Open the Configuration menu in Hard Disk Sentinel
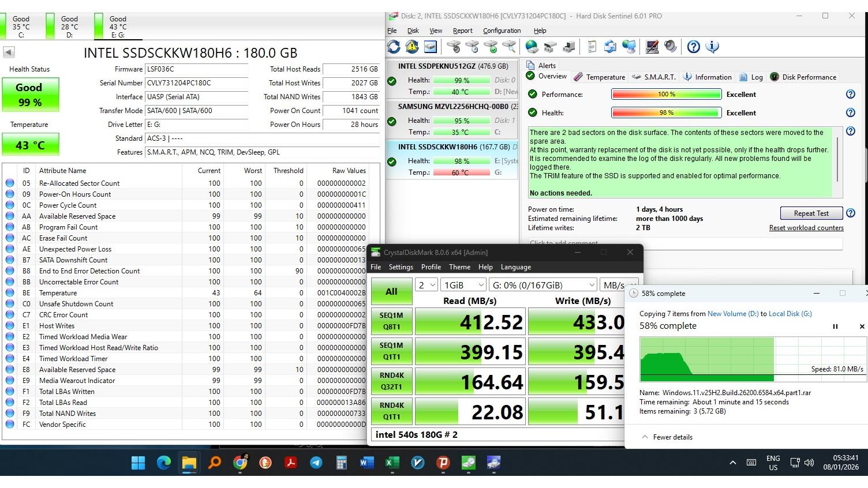Image resolution: width=868 pixels, height=488 pixels. pos(502,31)
